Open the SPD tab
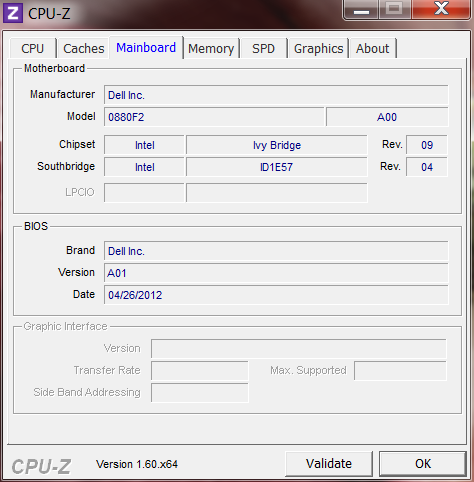The image size is (474, 482). (x=263, y=49)
